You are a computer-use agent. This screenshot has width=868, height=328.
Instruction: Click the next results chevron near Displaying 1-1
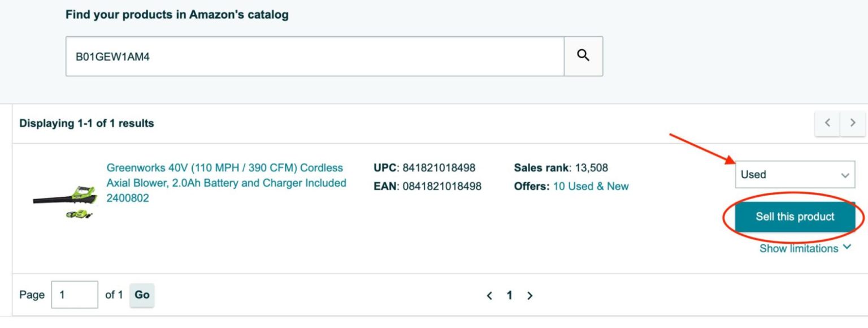pyautogui.click(x=852, y=123)
